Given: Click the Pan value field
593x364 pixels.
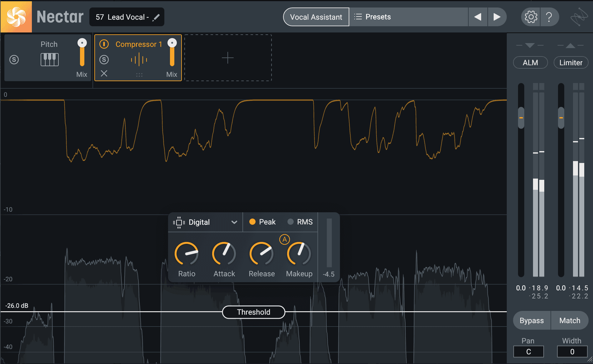Looking at the screenshot, I should 529,352.
